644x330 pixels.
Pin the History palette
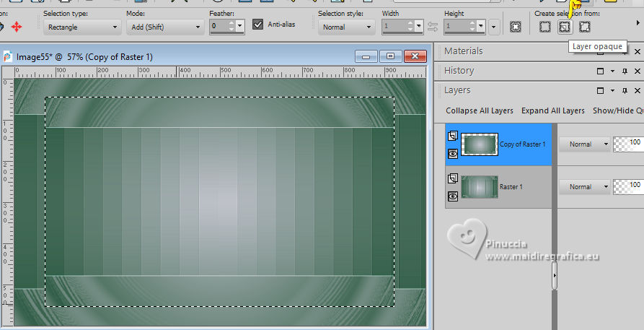(x=625, y=71)
